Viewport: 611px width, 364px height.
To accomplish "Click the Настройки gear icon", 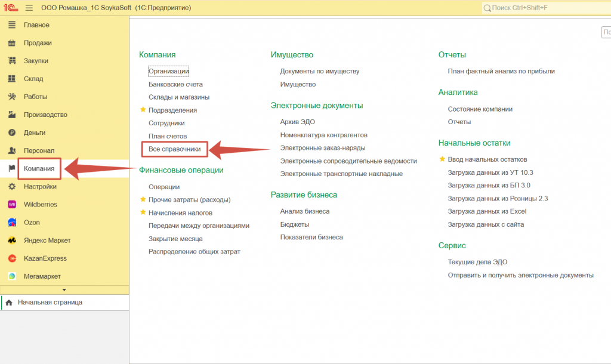I will [x=11, y=187].
